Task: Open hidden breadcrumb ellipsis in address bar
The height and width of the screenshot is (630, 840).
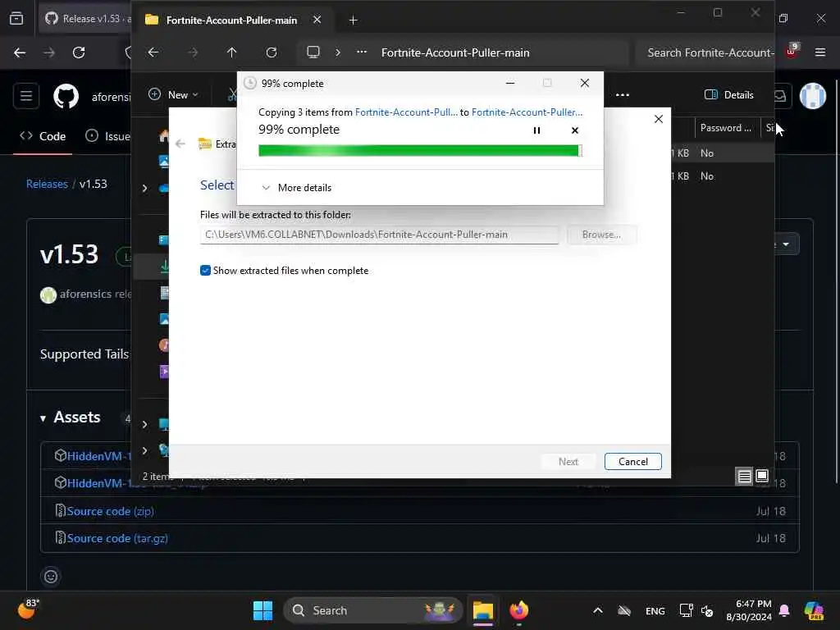Action: (x=362, y=52)
